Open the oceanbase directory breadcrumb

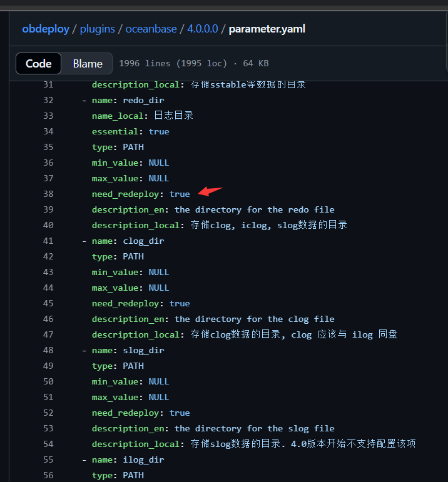[151, 29]
